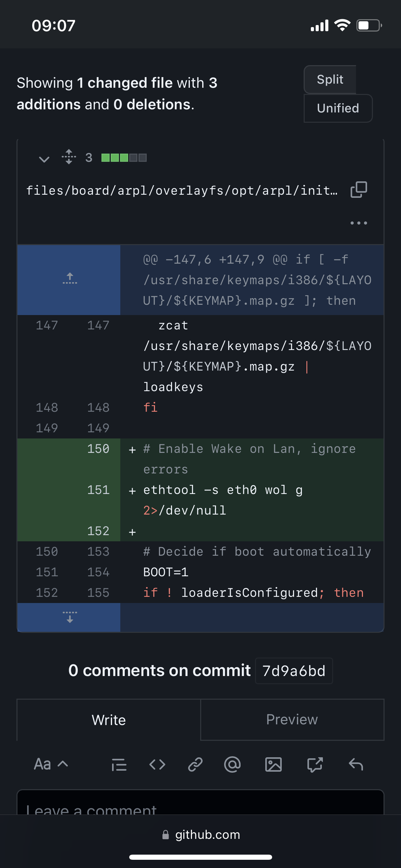The height and width of the screenshot is (868, 401).
Task: Focus the Leave a comment field
Action: click(x=200, y=809)
